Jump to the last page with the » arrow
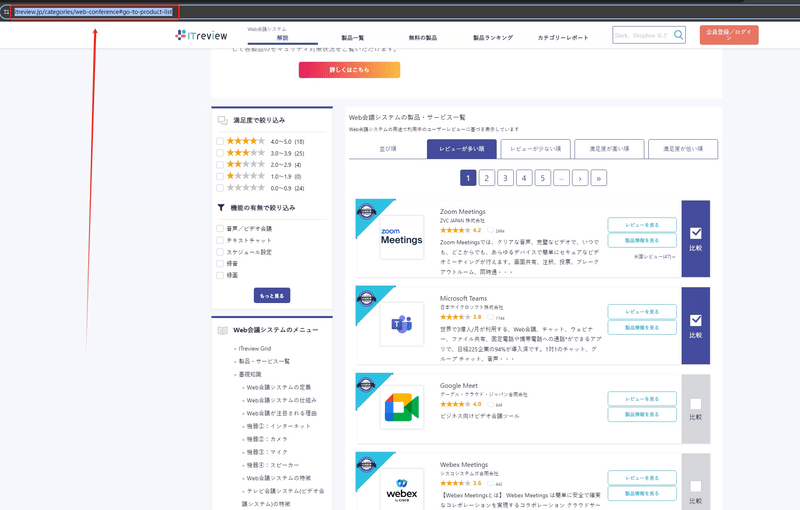The height and width of the screenshot is (510, 800). 598,178
